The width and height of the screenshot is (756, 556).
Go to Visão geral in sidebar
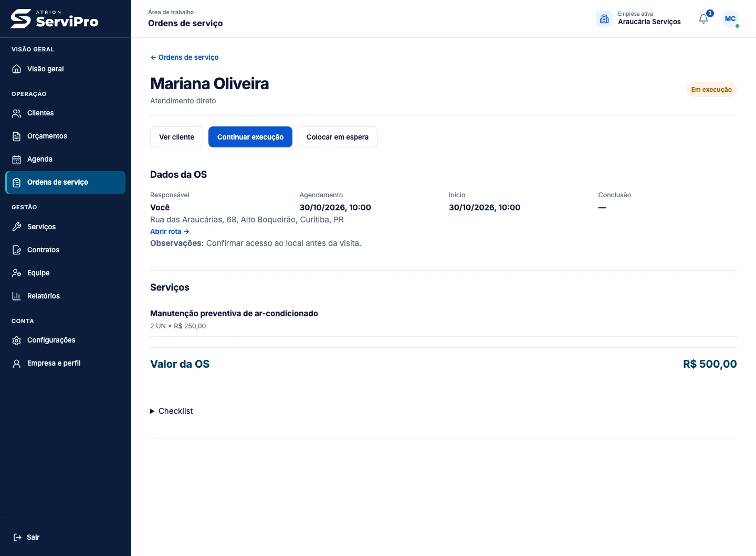[x=66, y=69]
